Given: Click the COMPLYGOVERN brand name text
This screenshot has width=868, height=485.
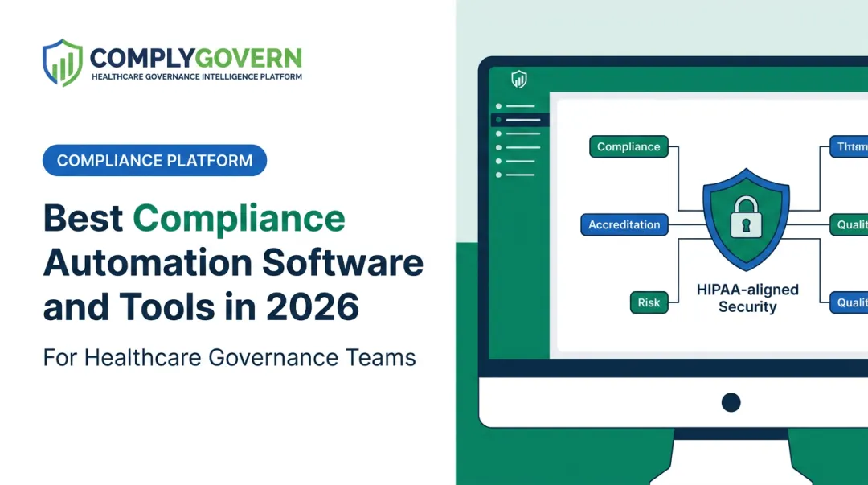Looking at the screenshot, I should pyautogui.click(x=196, y=58).
